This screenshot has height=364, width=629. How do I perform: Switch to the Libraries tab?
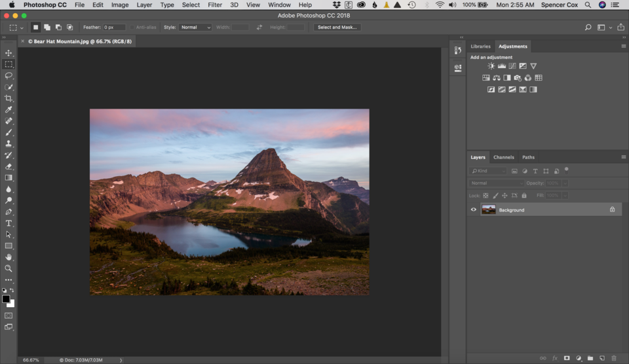coord(480,46)
